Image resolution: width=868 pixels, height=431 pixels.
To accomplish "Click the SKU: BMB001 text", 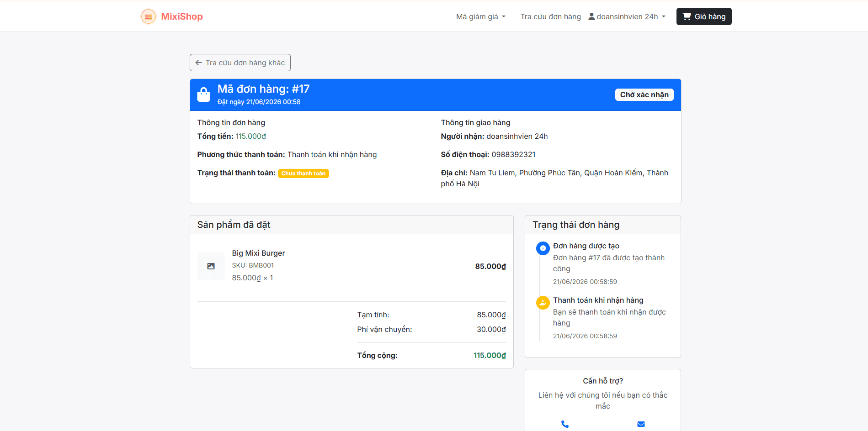I will coord(253,265).
